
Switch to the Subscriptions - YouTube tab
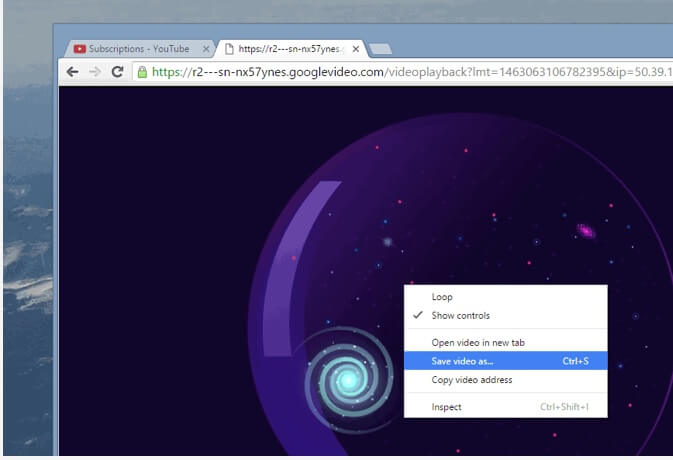(139, 49)
